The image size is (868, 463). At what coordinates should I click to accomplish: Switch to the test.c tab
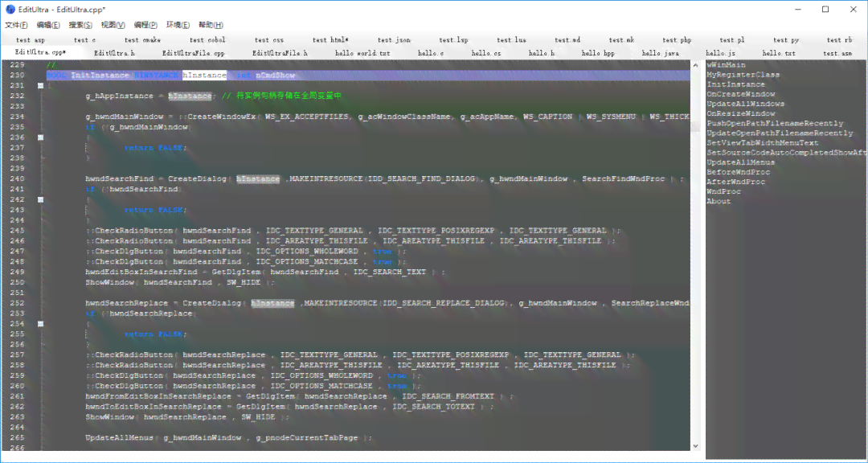(84, 40)
